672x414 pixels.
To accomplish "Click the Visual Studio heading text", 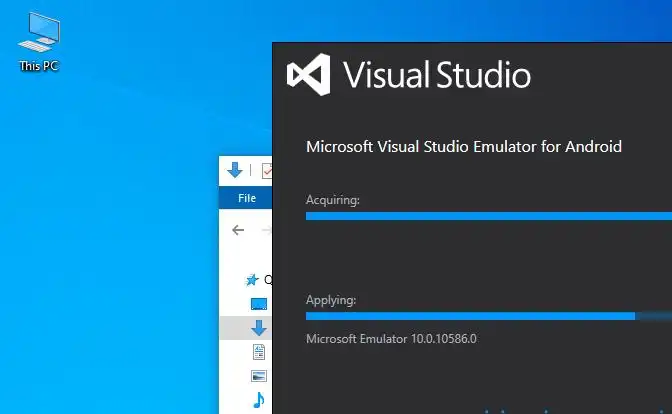I will (437, 75).
